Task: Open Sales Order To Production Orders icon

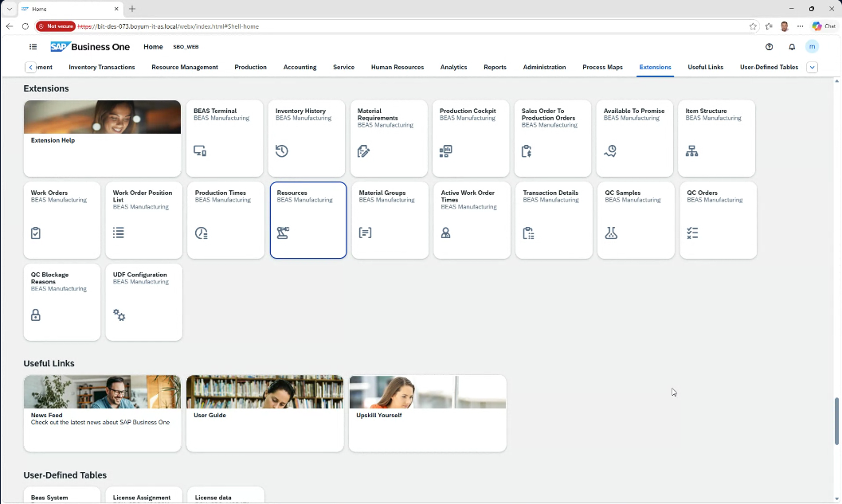Action: click(x=527, y=151)
